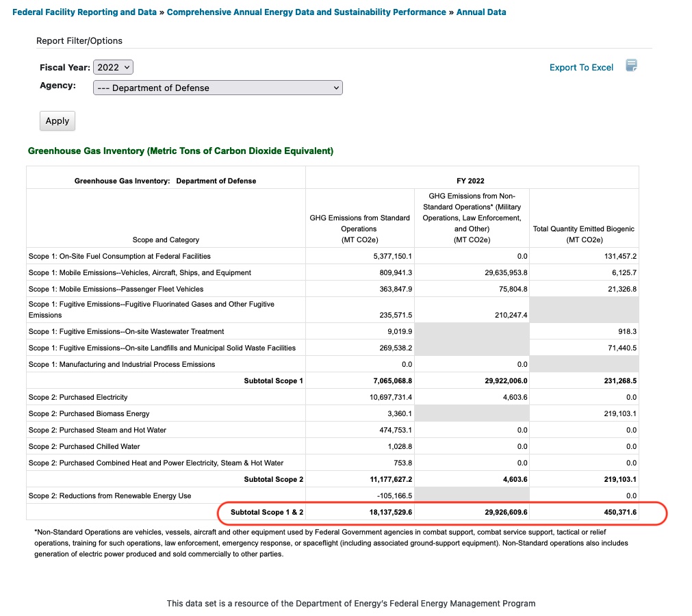Click Total Quantity Emitted Biogenic header
Screen dimensions: 692x616
584,234
